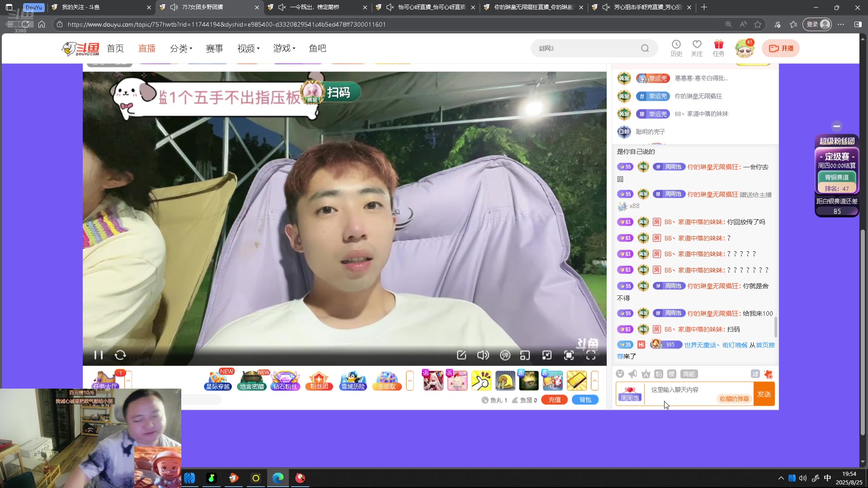
Task: Expand the 游戏 games dropdown
Action: (x=284, y=48)
